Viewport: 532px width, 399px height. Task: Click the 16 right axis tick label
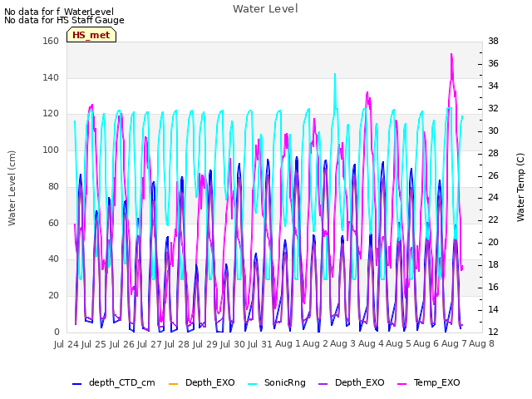[493, 287]
